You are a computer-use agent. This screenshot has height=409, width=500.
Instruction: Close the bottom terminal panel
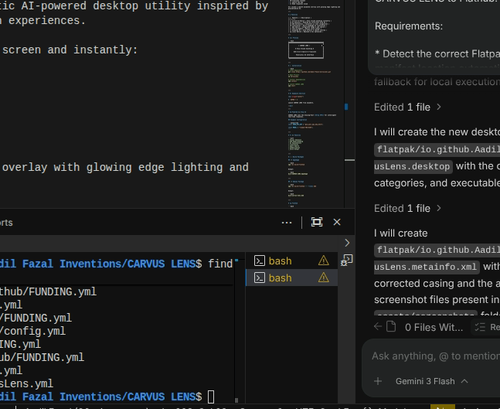coord(337,222)
